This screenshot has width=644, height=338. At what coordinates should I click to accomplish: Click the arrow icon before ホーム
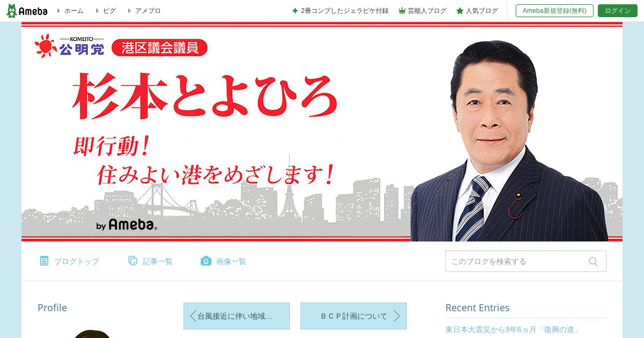(x=58, y=11)
